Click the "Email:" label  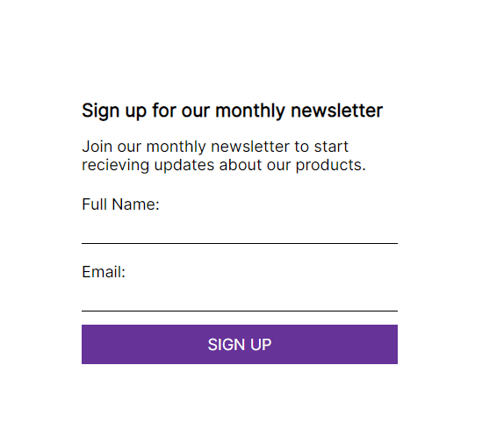(104, 272)
